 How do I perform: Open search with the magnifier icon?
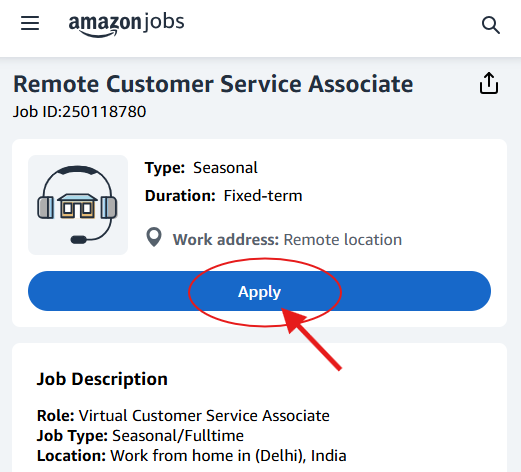[491, 25]
